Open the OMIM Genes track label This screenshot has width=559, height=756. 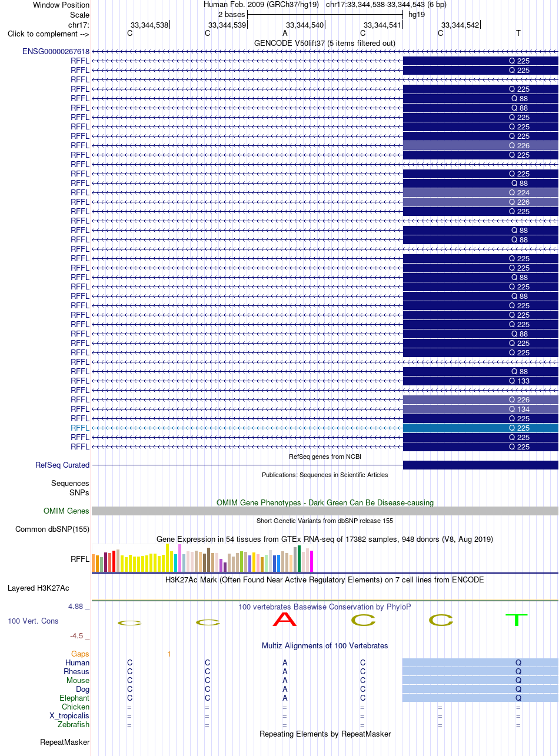tap(66, 511)
